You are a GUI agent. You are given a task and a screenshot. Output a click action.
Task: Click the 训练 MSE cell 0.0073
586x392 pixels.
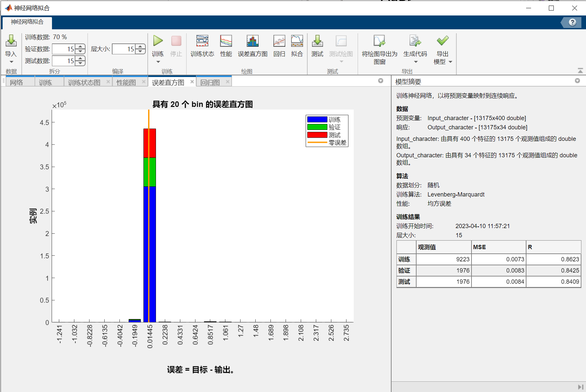pyautogui.click(x=499, y=259)
